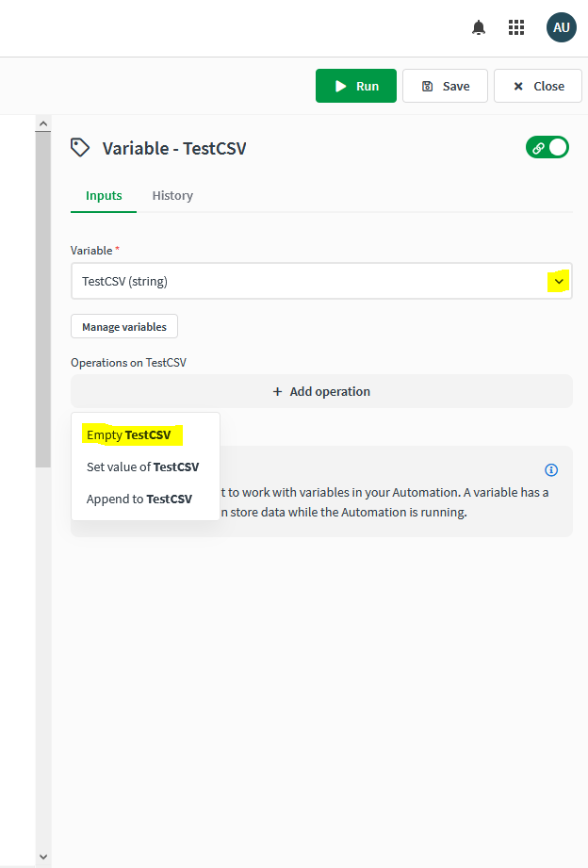Screen dimensions: 588x868
Task: Open the notifications bell
Action: [479, 28]
